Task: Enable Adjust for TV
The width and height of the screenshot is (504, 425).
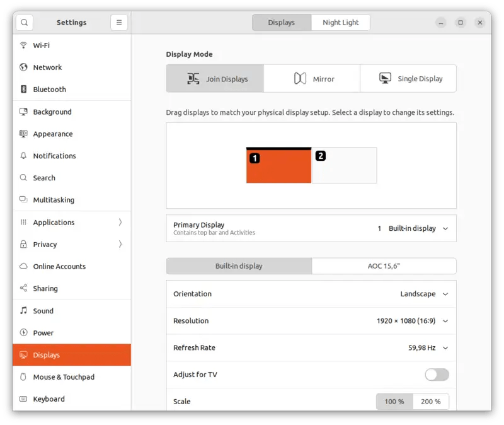Action: pyautogui.click(x=437, y=375)
